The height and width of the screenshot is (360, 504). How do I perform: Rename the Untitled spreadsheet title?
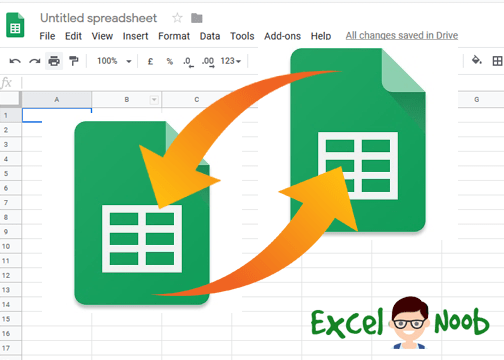coord(98,18)
